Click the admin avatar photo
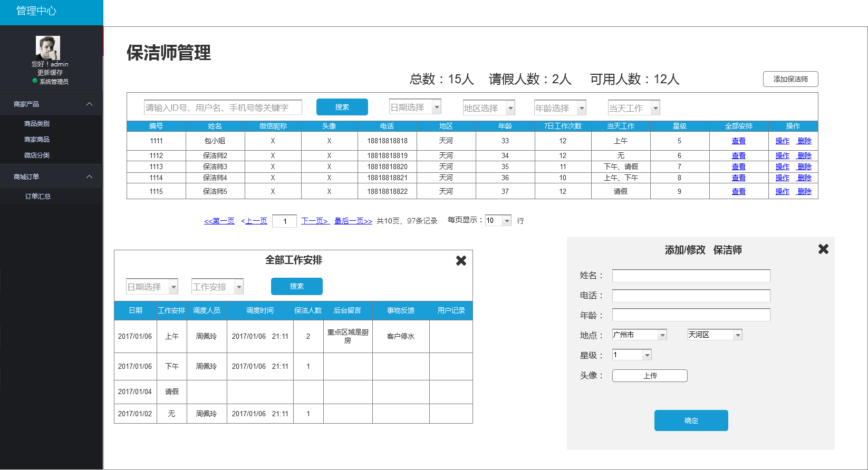 pos(48,48)
